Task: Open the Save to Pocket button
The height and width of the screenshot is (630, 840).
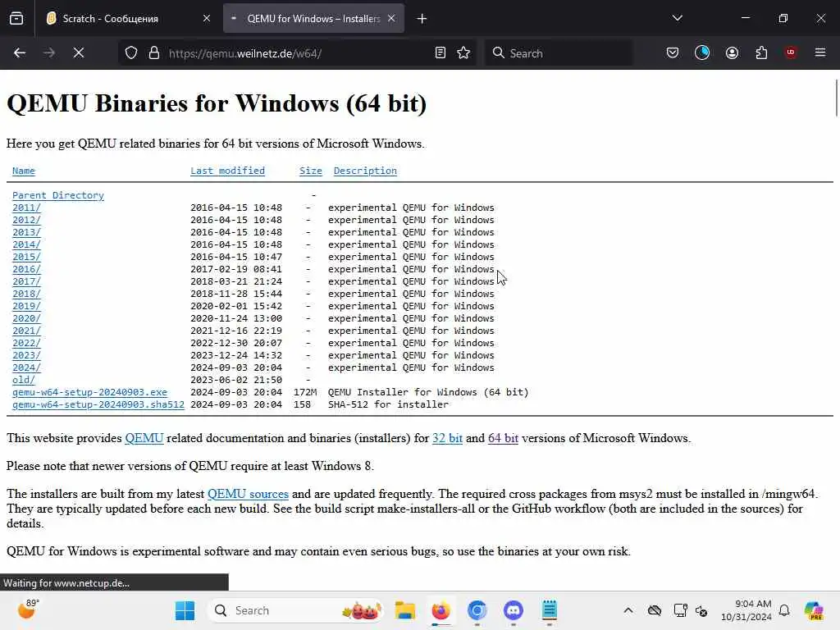Action: coord(673,52)
